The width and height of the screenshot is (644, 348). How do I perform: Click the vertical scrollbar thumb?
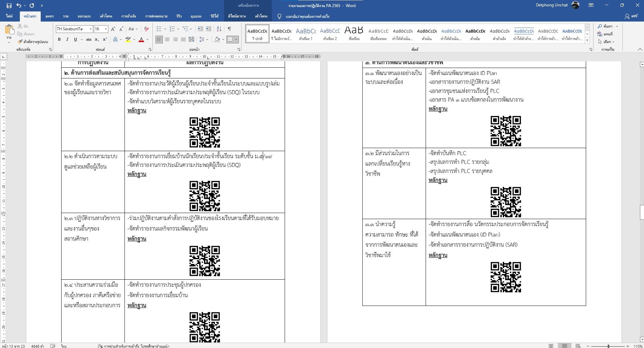(x=642, y=212)
